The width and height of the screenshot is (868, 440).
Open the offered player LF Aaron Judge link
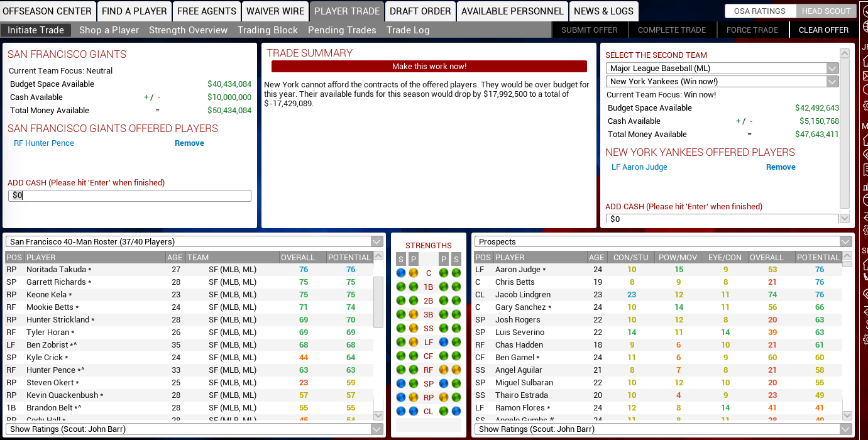(639, 167)
